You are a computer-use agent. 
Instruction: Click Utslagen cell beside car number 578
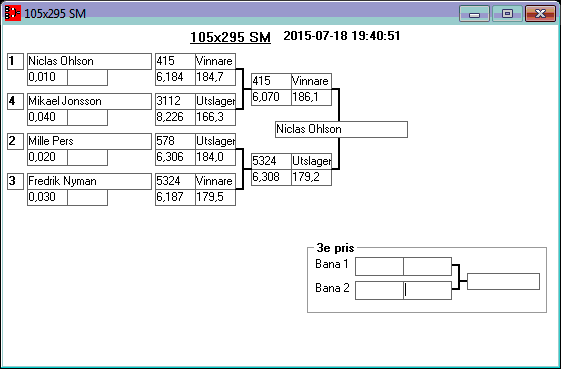coord(215,141)
